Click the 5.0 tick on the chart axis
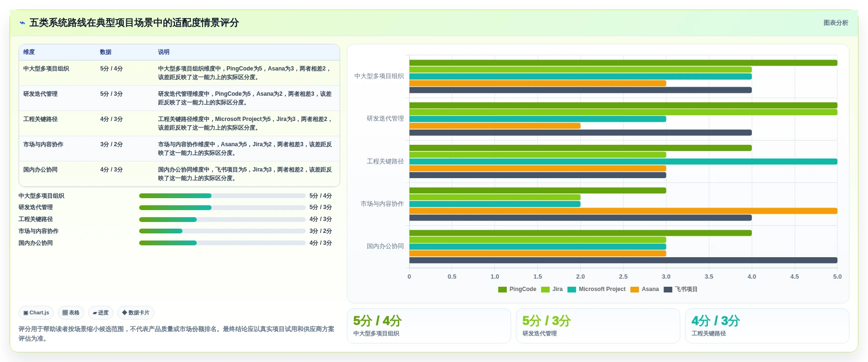868x362 pixels. pyautogui.click(x=838, y=277)
